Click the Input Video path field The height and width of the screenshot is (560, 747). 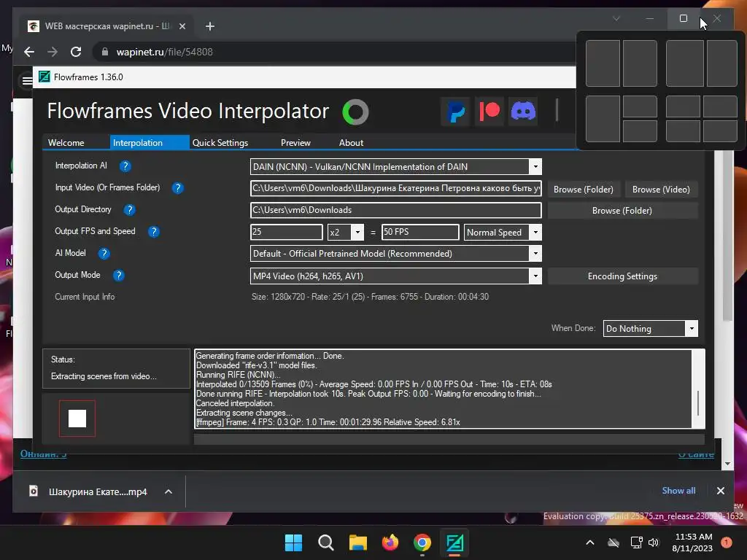point(395,188)
